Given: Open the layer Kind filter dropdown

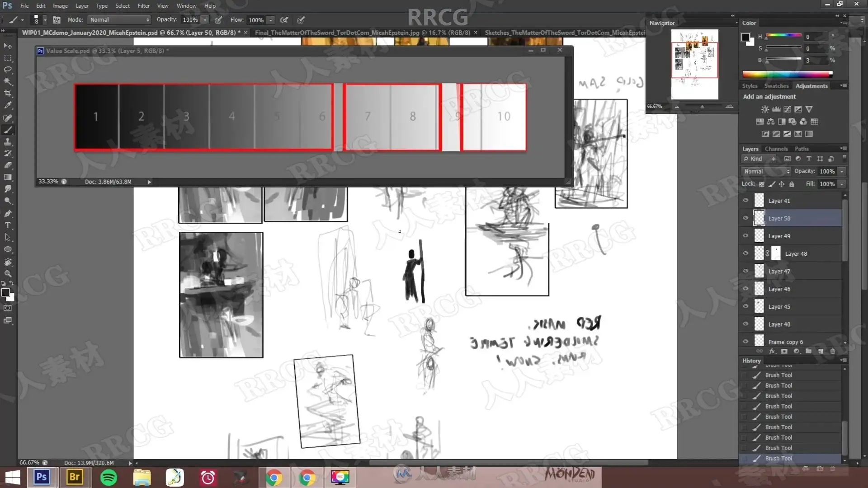Looking at the screenshot, I should point(759,159).
